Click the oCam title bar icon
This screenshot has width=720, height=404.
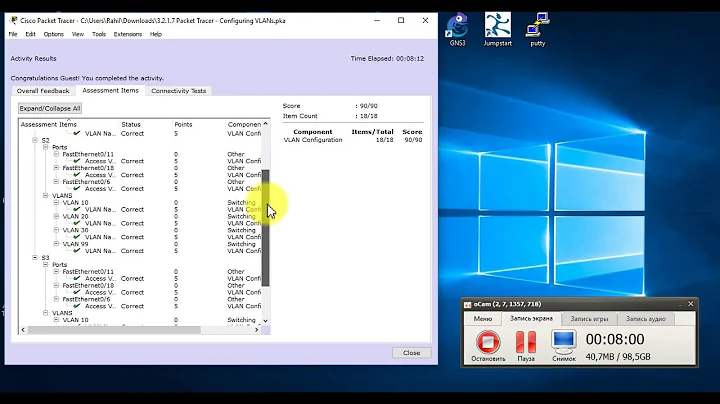coord(467,304)
